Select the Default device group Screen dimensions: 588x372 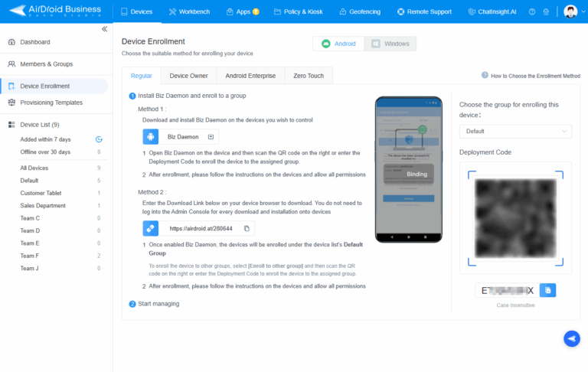pyautogui.click(x=29, y=181)
